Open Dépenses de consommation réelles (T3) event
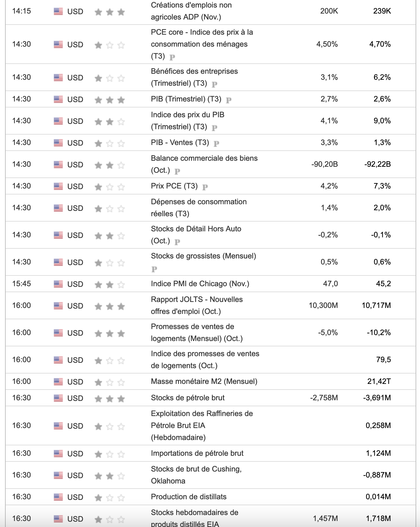This screenshot has height=527, width=420. [199, 208]
